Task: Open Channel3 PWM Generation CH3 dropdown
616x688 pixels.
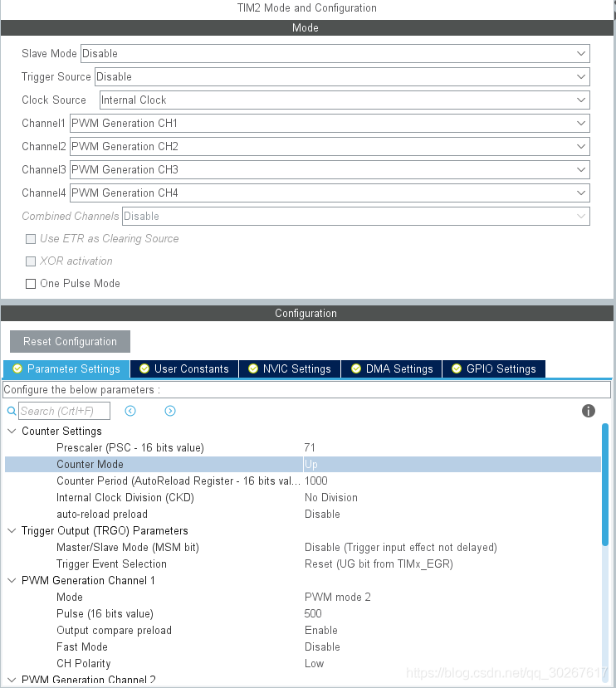Action: coord(330,170)
